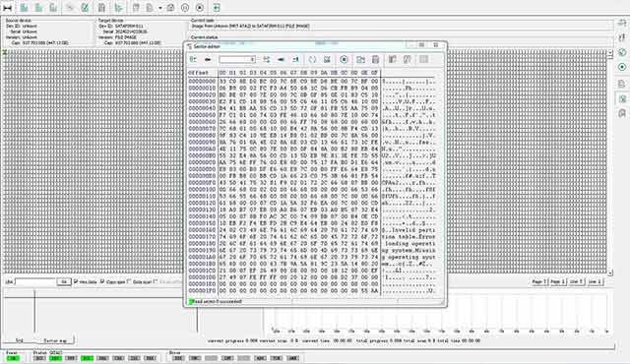Click the LBA input field
The height and width of the screenshot is (364, 630).
[x=35, y=282]
